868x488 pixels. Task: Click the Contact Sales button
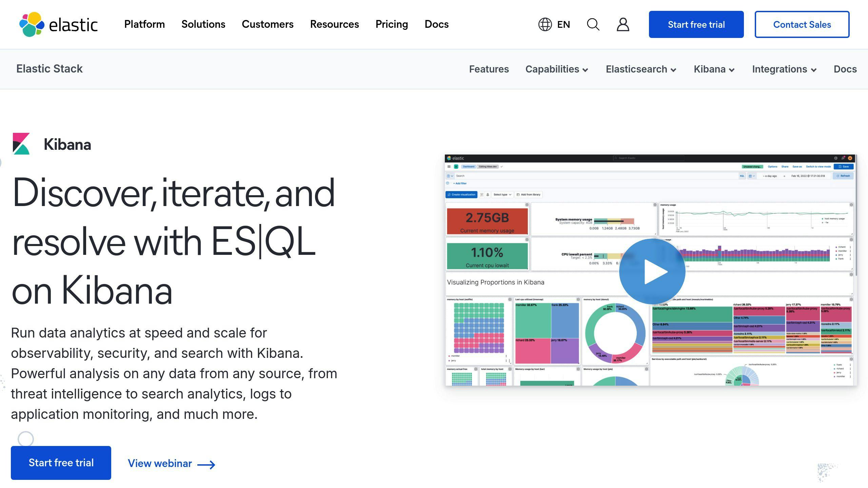tap(802, 24)
